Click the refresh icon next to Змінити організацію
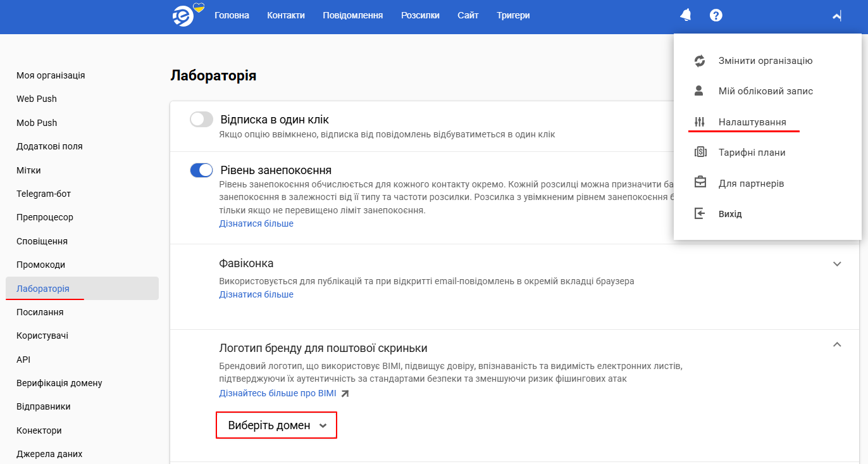Screen dimensions: 868x464 [698, 60]
